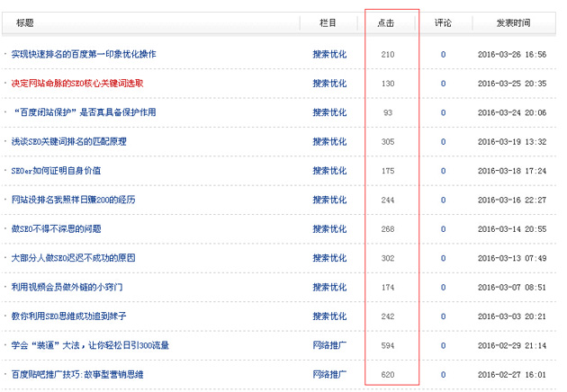Open article 实现快速排名的百度第一印象优化操作
The image size is (567, 392).
tap(83, 55)
